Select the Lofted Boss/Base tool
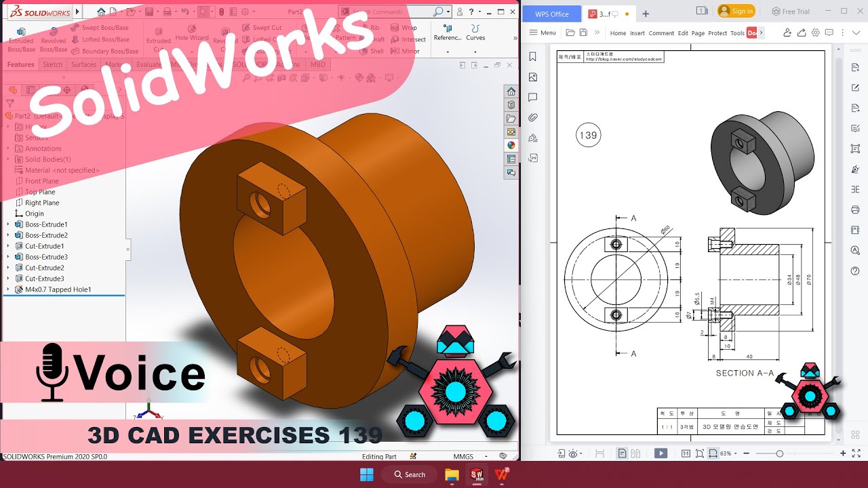868x488 pixels. pos(99,39)
